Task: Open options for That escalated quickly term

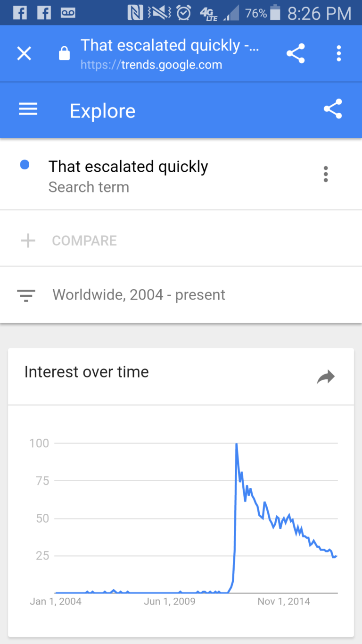Action: pos(326,174)
